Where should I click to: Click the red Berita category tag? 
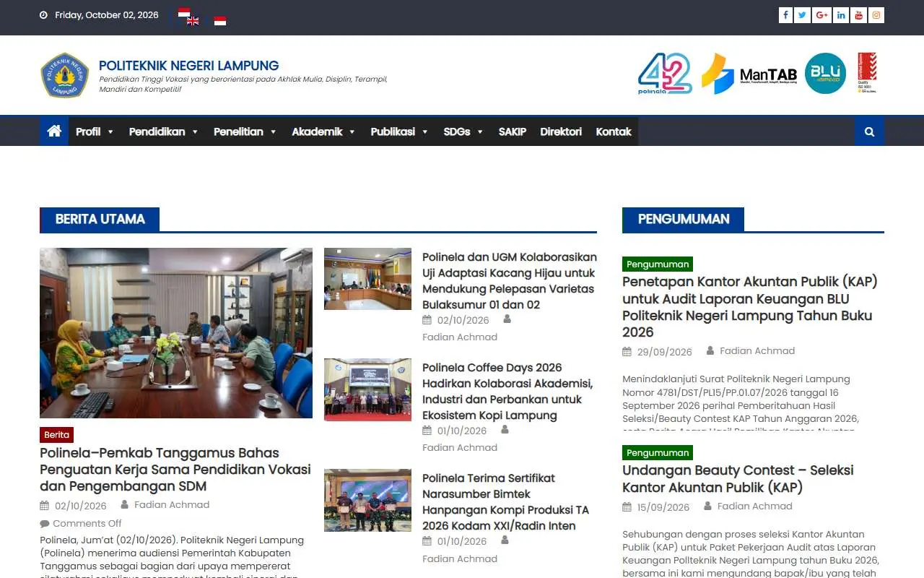56,435
